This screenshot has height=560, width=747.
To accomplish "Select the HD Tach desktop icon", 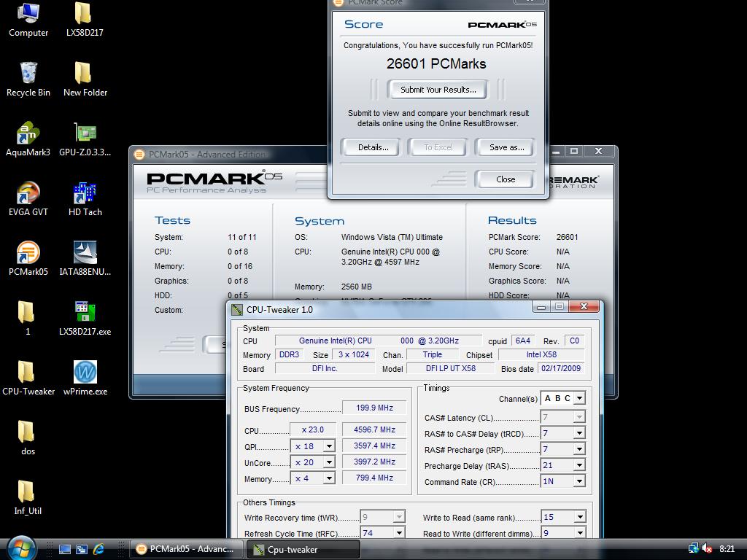I will 85,199.
